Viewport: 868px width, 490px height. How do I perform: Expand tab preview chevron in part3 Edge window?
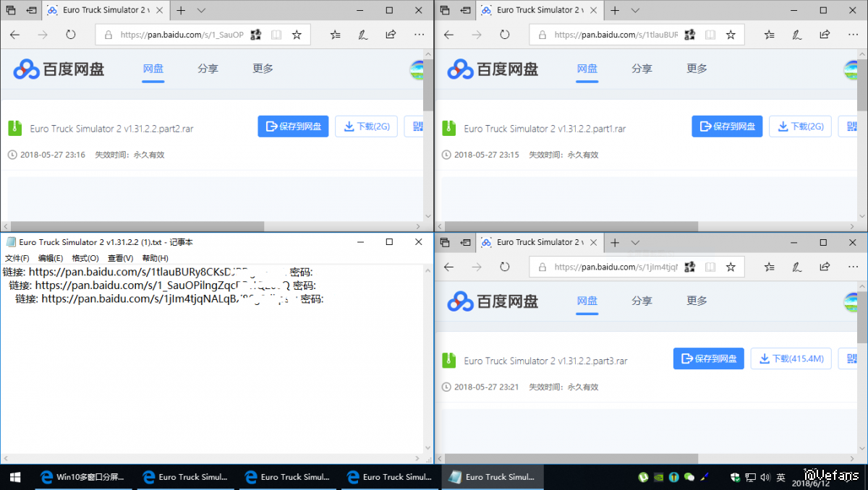point(635,242)
